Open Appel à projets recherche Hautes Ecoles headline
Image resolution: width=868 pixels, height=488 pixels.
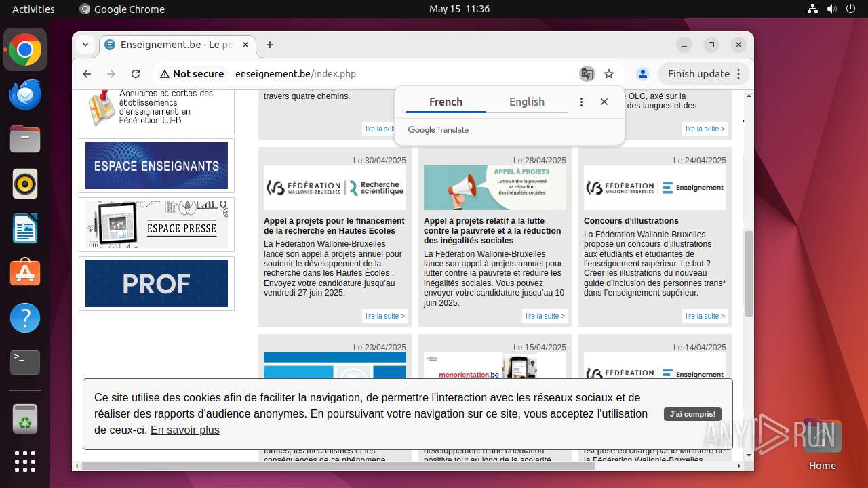[334, 226]
